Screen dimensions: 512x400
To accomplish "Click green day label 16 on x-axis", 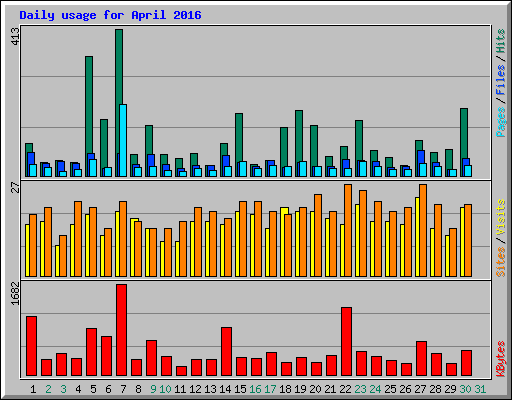I will tap(255, 389).
